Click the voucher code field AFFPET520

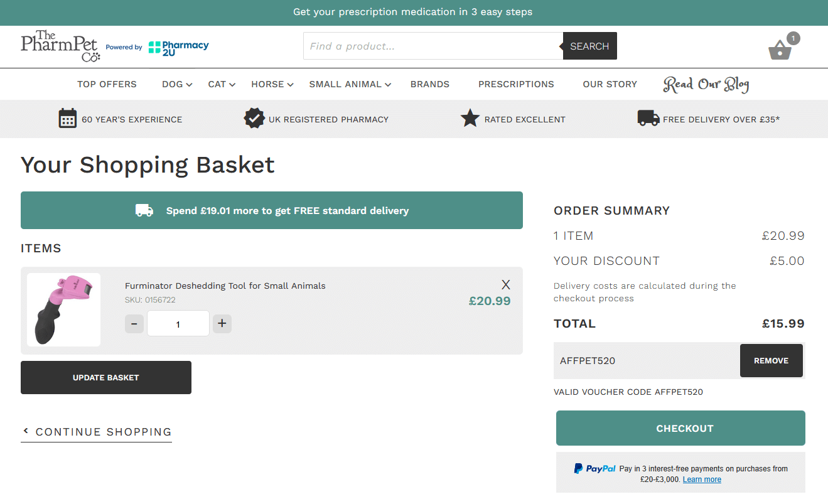(x=647, y=360)
